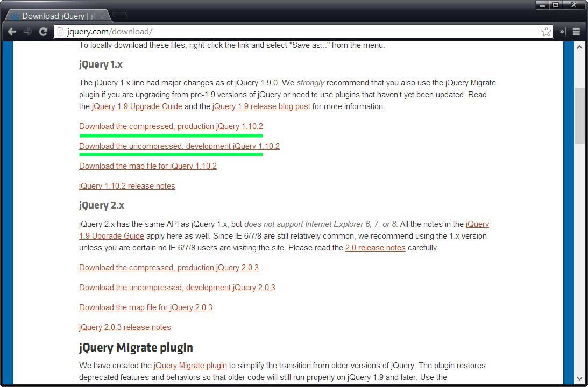The image size is (588, 387).
Task: Open the jQuery 1.9 release blog post link
Action: [x=261, y=106]
